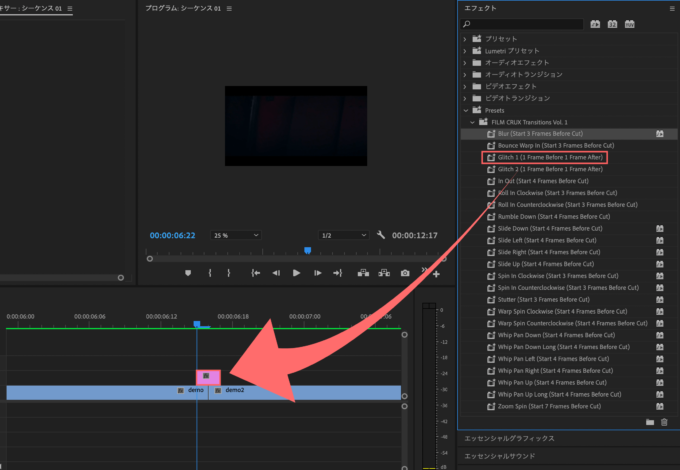Select the プログラム: シーケンス 01 tab
This screenshot has width=680, height=470.
click(x=183, y=8)
